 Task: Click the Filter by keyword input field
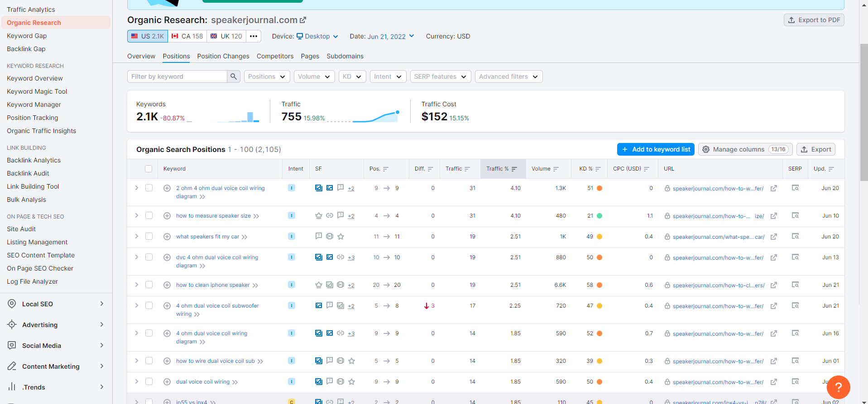[x=177, y=76]
